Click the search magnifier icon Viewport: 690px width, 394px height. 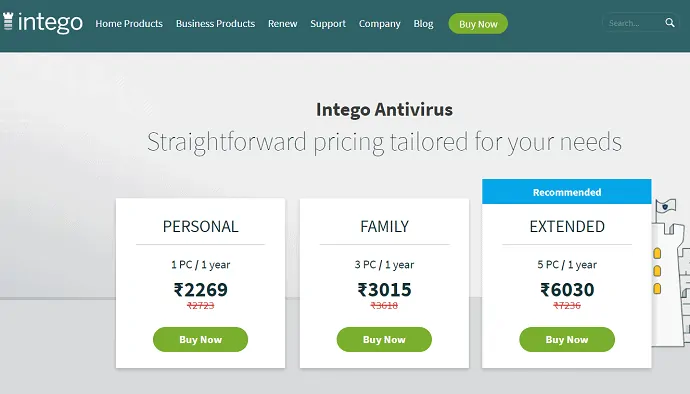pyautogui.click(x=670, y=22)
